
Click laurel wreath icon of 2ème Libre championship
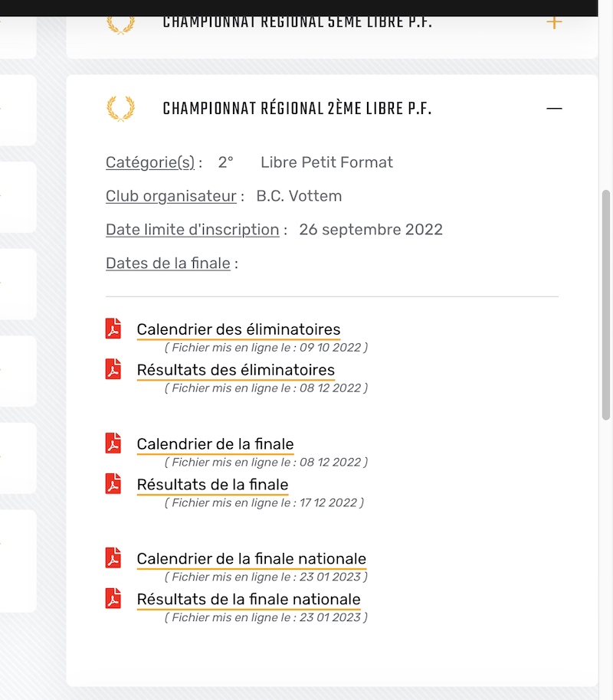click(x=120, y=109)
